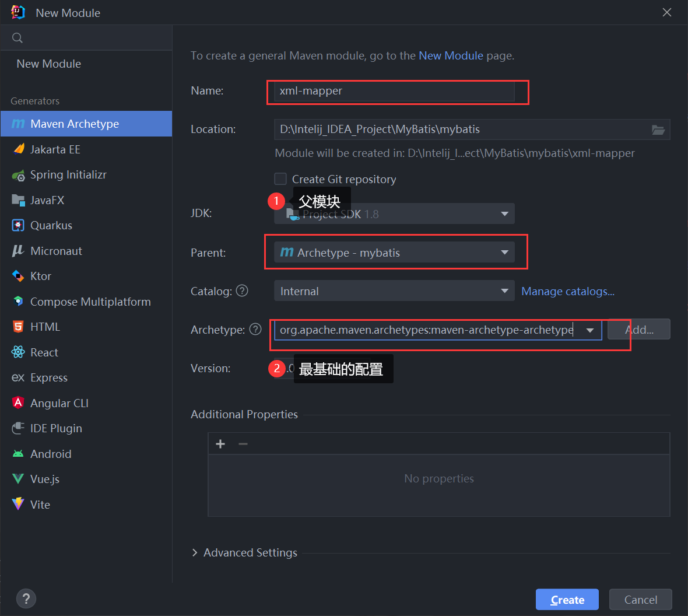
Task: Select the Ktor generator icon
Action: click(18, 276)
